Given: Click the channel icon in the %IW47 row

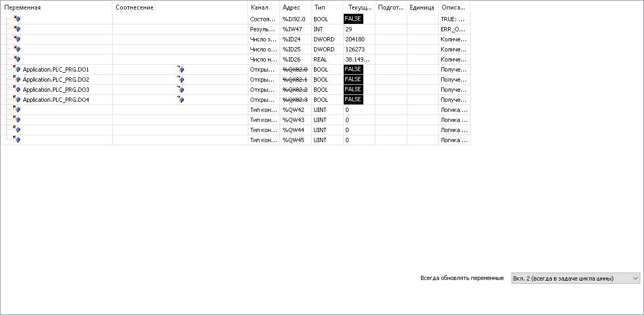Looking at the screenshot, I should coord(17,29).
